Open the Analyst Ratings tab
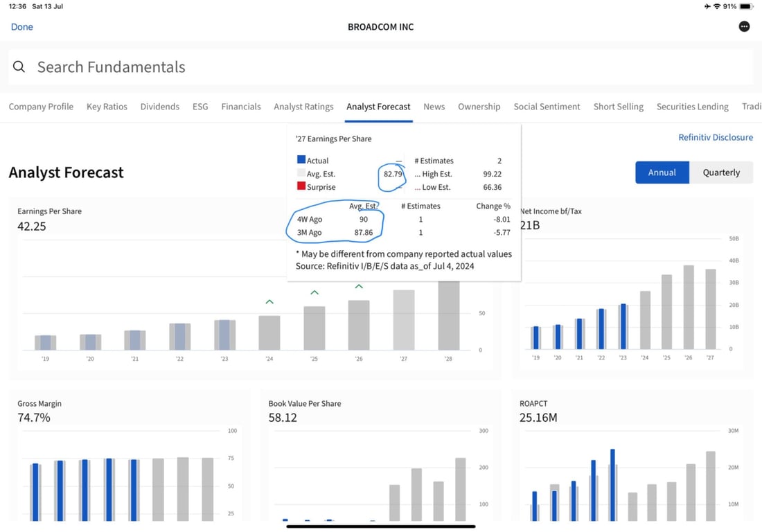This screenshot has width=762, height=532. (303, 107)
